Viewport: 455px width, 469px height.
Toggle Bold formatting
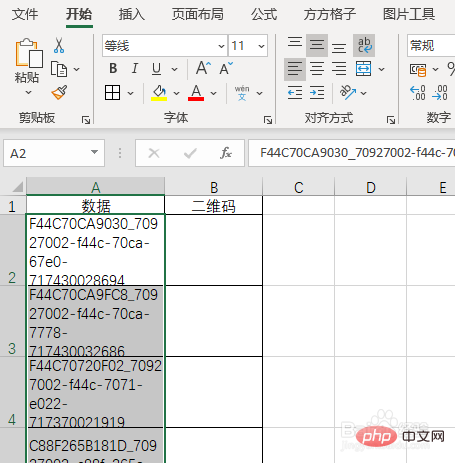click(x=113, y=69)
